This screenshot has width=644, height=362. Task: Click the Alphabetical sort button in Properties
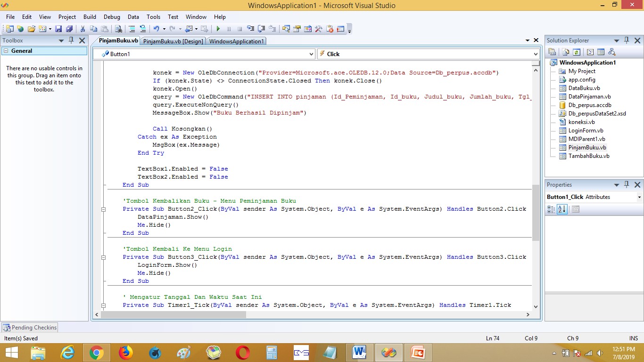[562, 209]
